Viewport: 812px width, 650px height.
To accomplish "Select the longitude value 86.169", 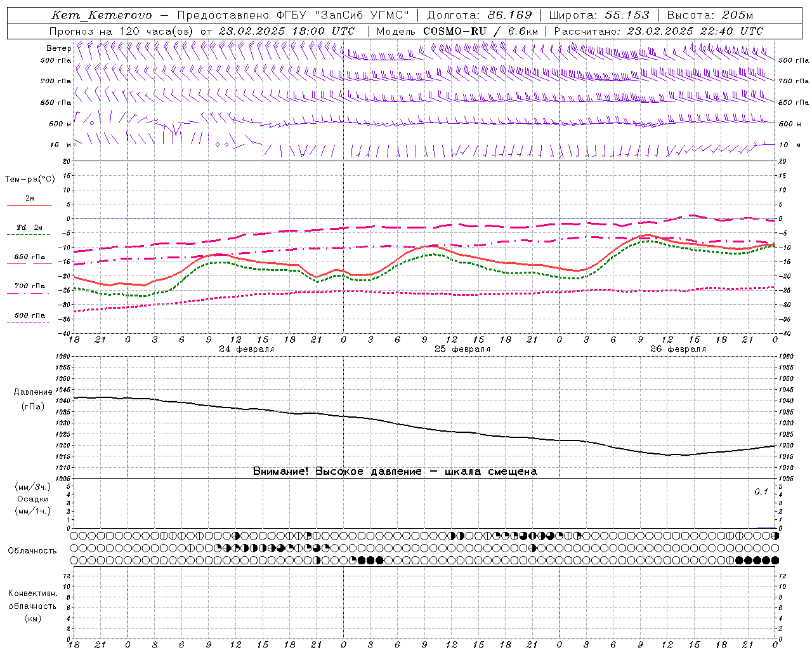I will click(510, 15).
